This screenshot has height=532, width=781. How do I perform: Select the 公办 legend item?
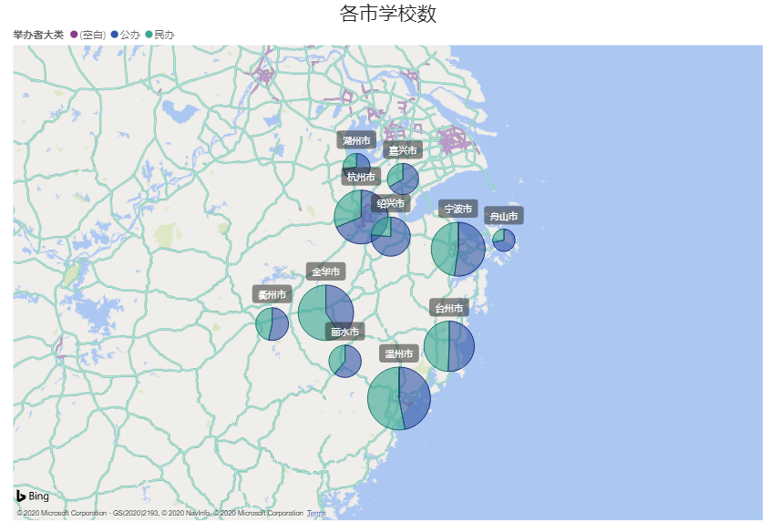126,35
